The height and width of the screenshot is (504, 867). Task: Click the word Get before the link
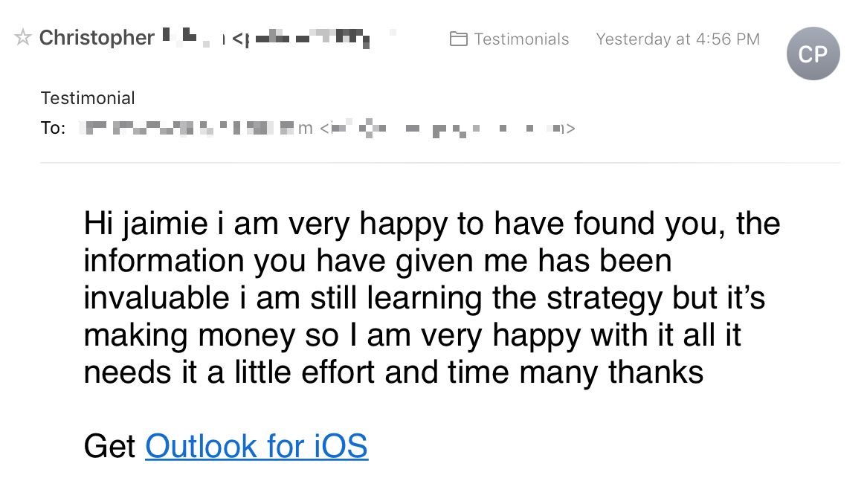109,446
